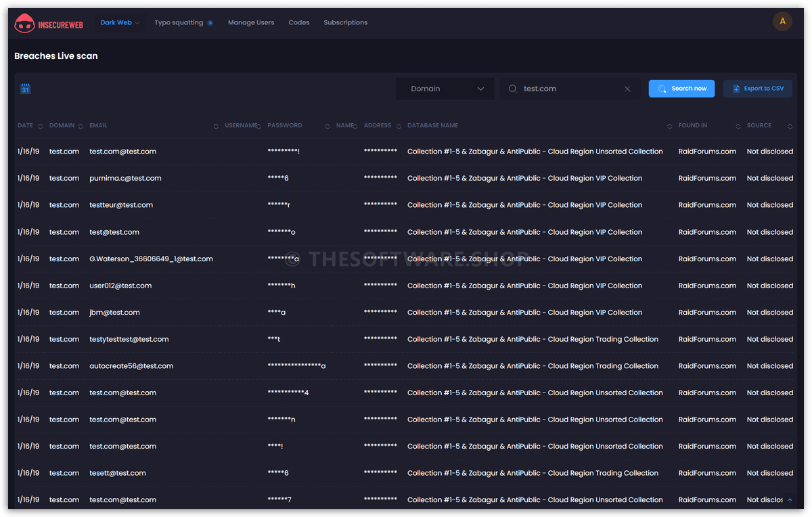Image resolution: width=812 pixels, height=517 pixels.
Task: Click database name in autocreate56@test.com row
Action: pyautogui.click(x=533, y=366)
